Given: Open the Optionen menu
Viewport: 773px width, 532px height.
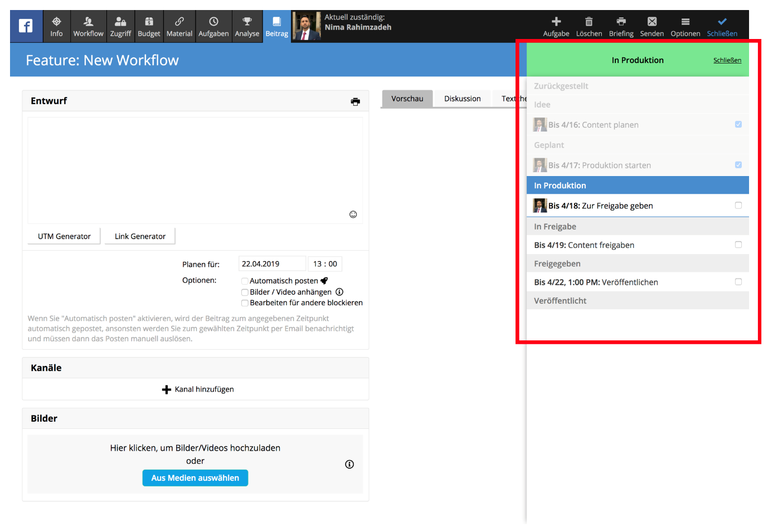Looking at the screenshot, I should point(685,26).
